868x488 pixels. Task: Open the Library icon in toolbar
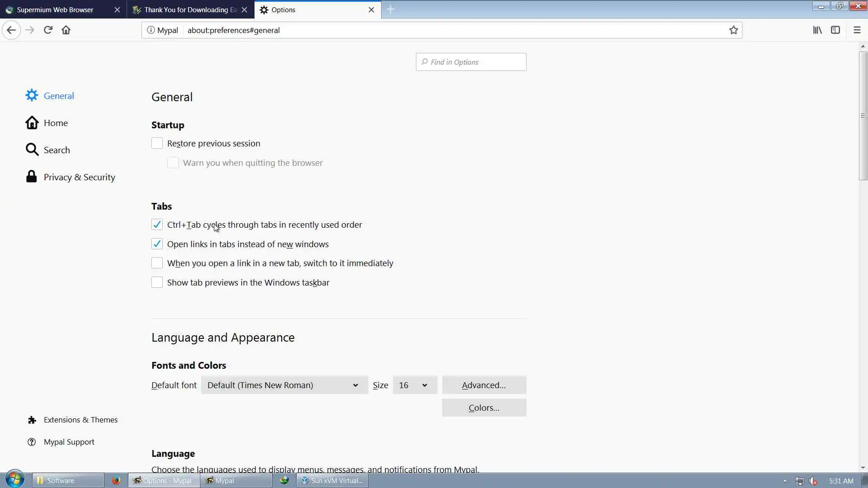817,30
